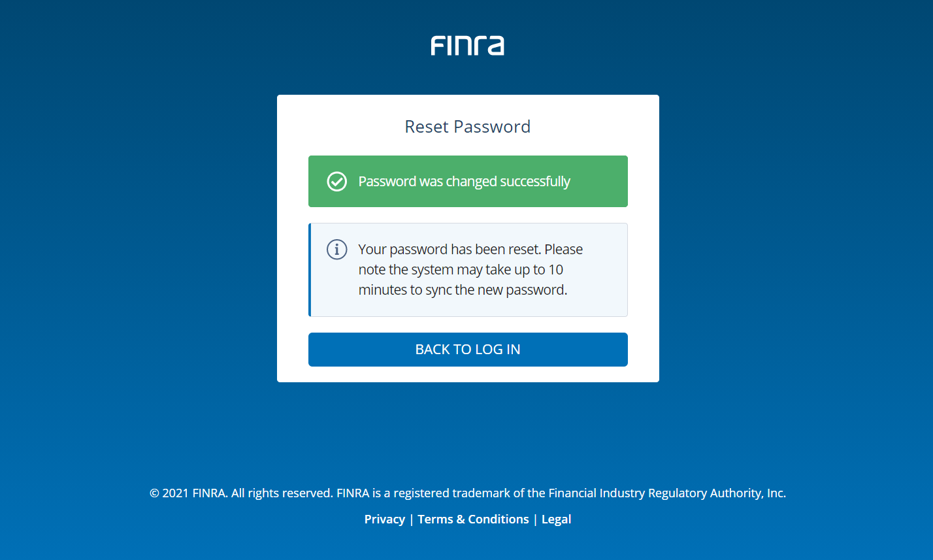Viewport: 933px width, 560px height.
Task: Click the Reset Password heading
Action: [x=467, y=127]
